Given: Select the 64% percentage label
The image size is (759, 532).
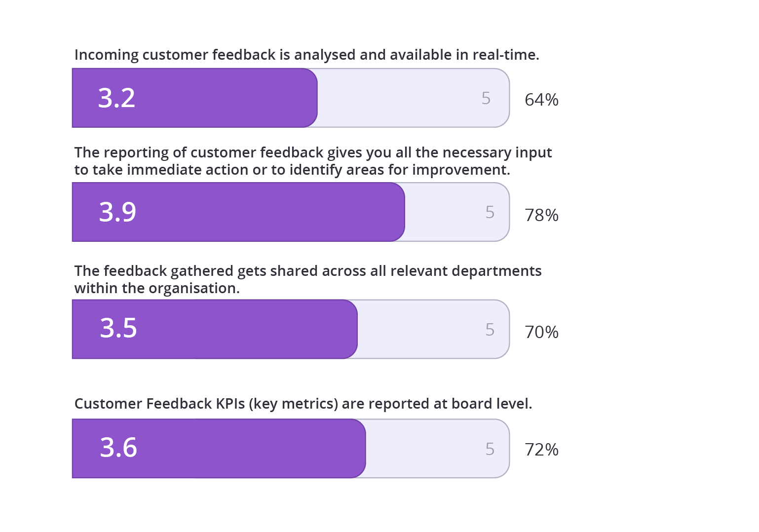Looking at the screenshot, I should [541, 100].
